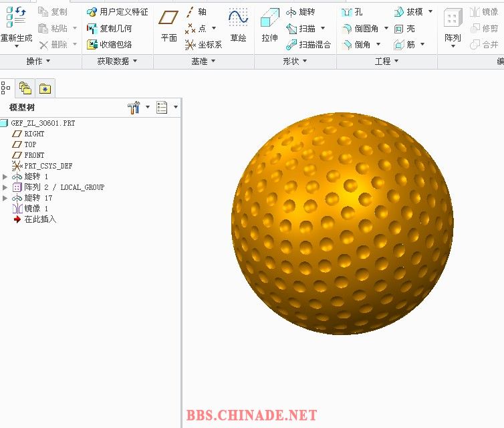Expand the 旋转 17 feature node
The height and width of the screenshot is (428, 504).
pos(5,198)
